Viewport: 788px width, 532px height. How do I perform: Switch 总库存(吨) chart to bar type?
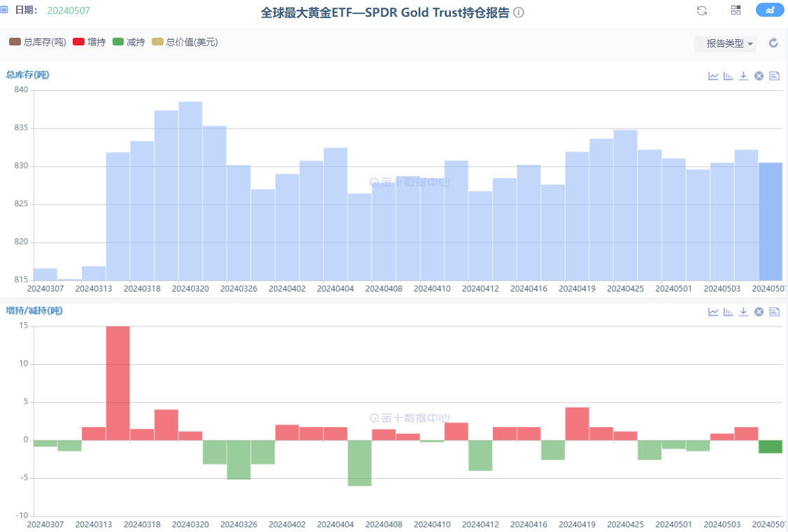click(x=728, y=76)
